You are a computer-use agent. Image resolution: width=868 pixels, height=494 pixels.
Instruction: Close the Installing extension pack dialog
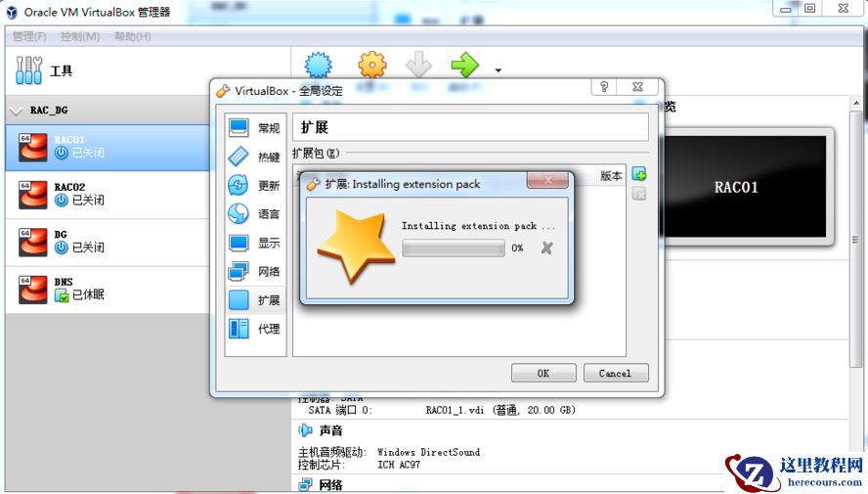pyautogui.click(x=547, y=180)
